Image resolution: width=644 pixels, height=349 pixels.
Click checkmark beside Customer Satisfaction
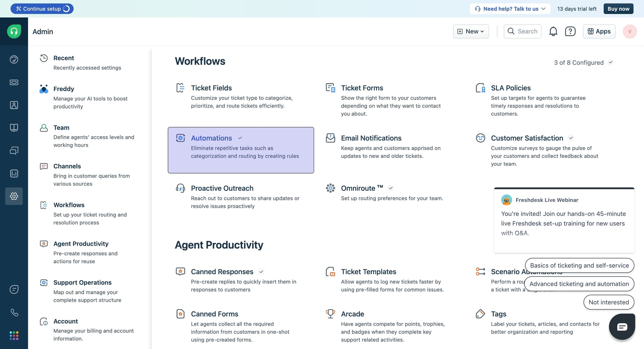(x=571, y=138)
